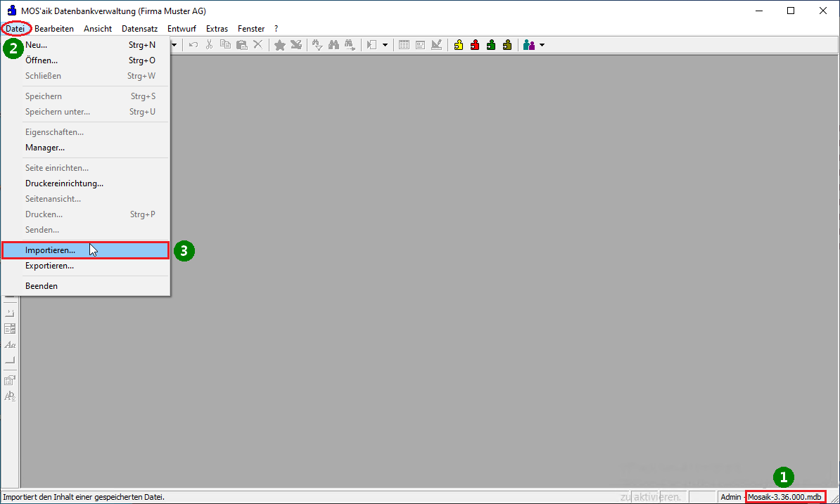Click Manager... in the Datei menu
Screen dimensions: 840x504
pyautogui.click(x=45, y=148)
